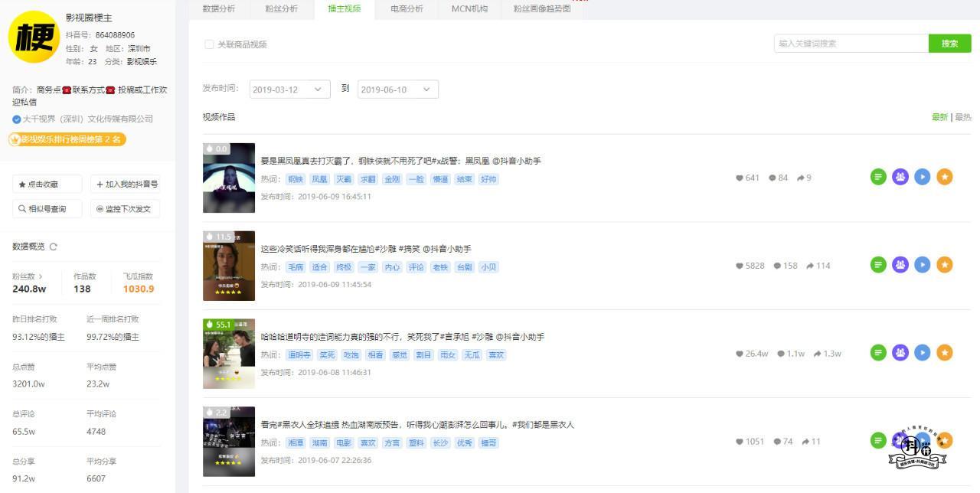
Task: Open purple audience icon on first video row
Action: [x=900, y=177]
